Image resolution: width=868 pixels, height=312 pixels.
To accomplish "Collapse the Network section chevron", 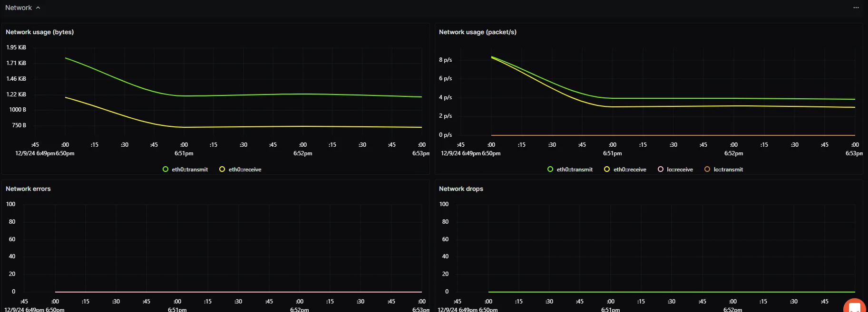I will click(38, 8).
